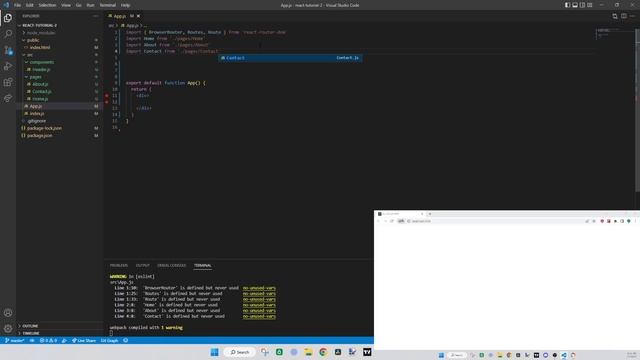This screenshot has width=640, height=360.
Task: Click the Windows Start button on the taskbar
Action: pos(214,352)
